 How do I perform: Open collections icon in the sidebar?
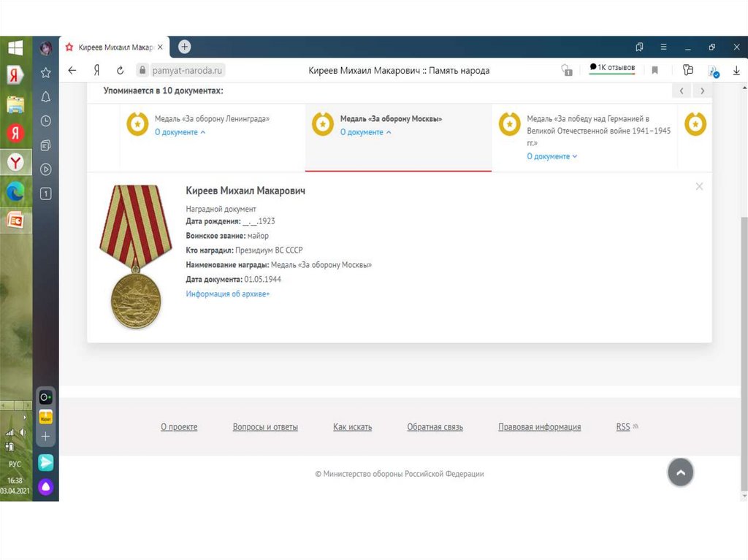point(46,145)
